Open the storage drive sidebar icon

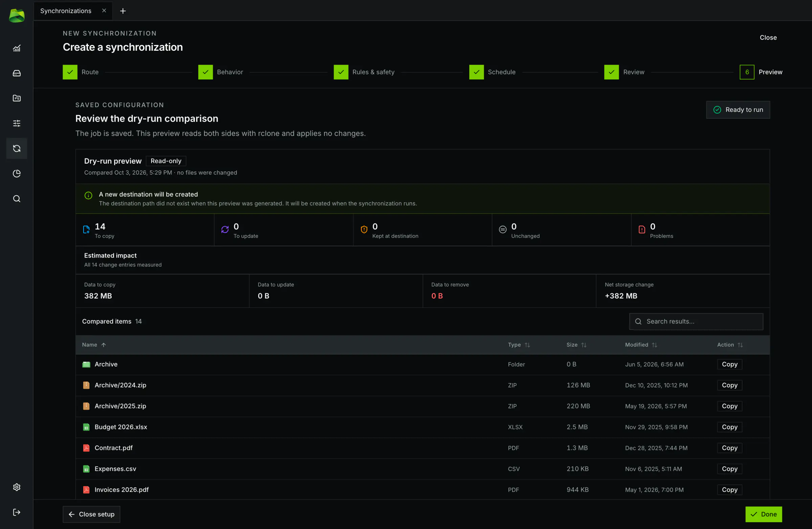click(17, 73)
